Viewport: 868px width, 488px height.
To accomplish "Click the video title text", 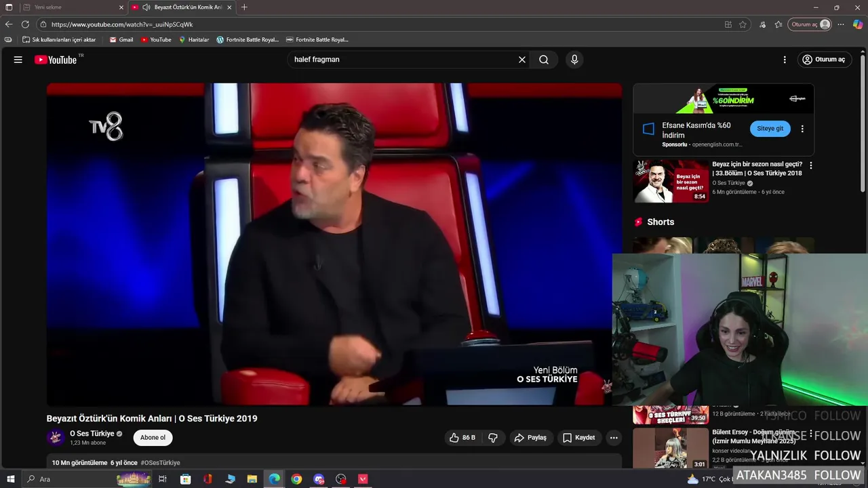I will click(x=152, y=419).
